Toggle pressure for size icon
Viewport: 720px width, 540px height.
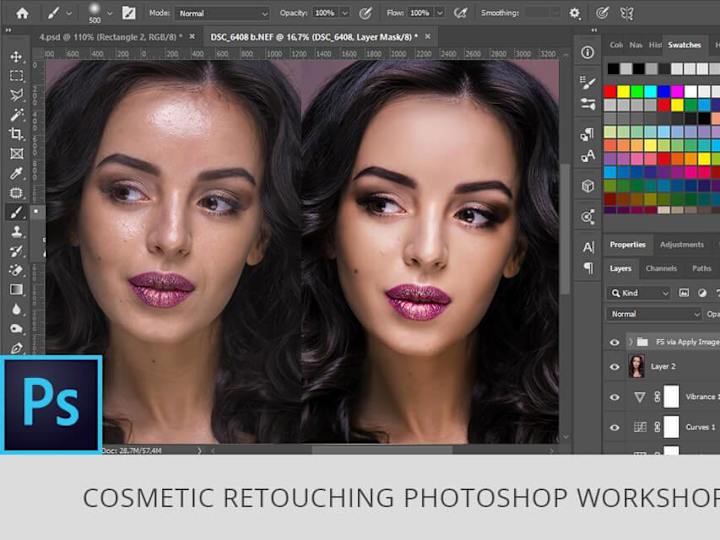(x=602, y=13)
